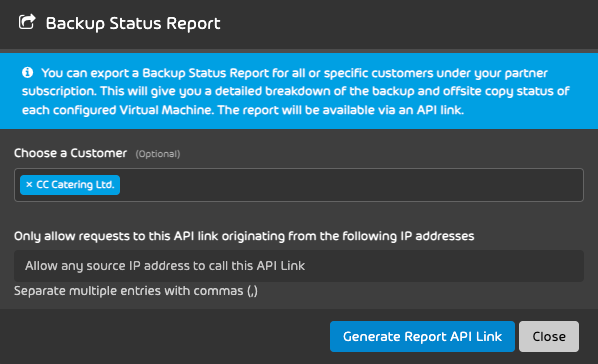The height and width of the screenshot is (364, 598).
Task: Click empty space right of the customer chip
Action: (x=351, y=185)
